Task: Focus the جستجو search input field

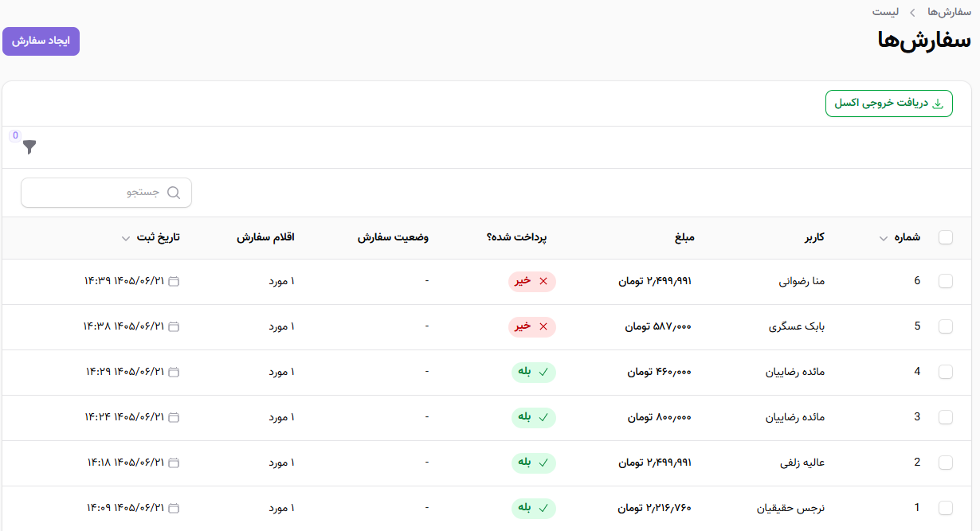Action: coord(106,193)
